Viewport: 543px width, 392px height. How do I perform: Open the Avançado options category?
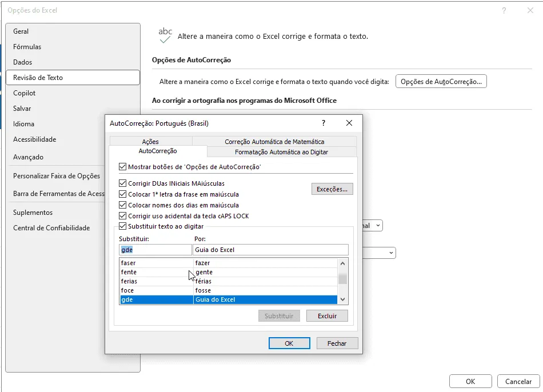(55, 157)
